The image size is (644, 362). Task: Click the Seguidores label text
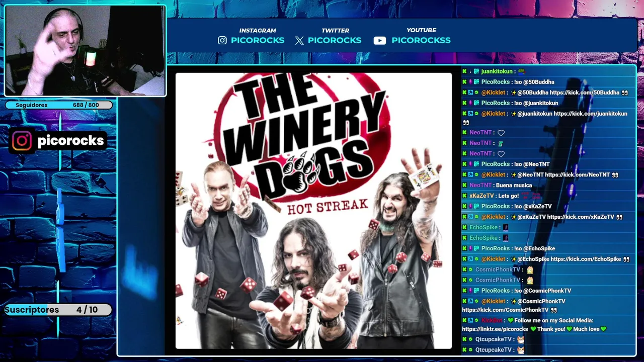point(31,105)
